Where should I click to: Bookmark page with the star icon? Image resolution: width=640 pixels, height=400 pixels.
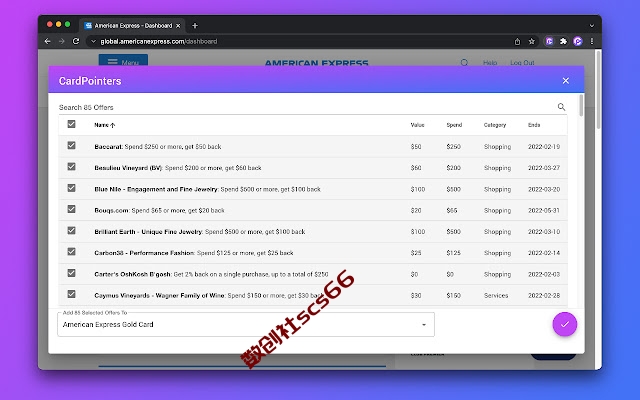pos(531,41)
